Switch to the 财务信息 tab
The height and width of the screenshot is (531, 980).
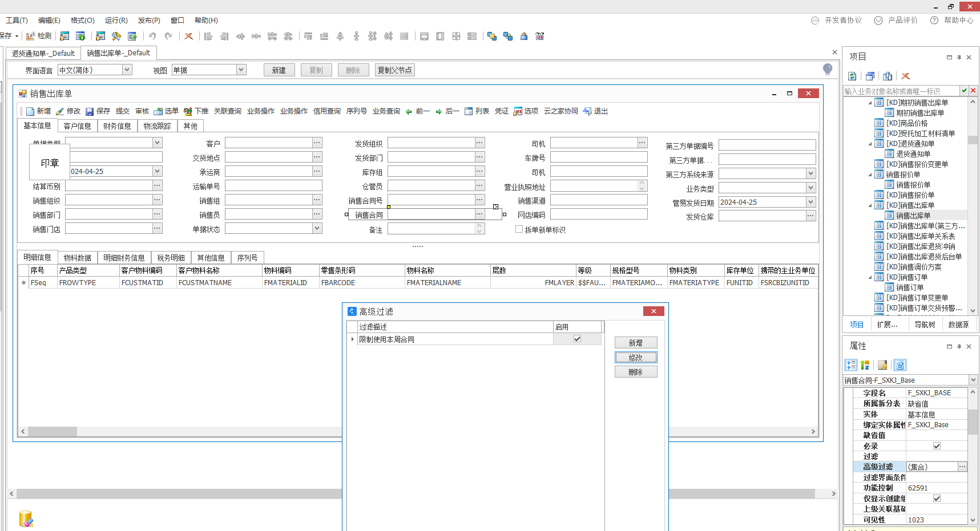pos(117,126)
